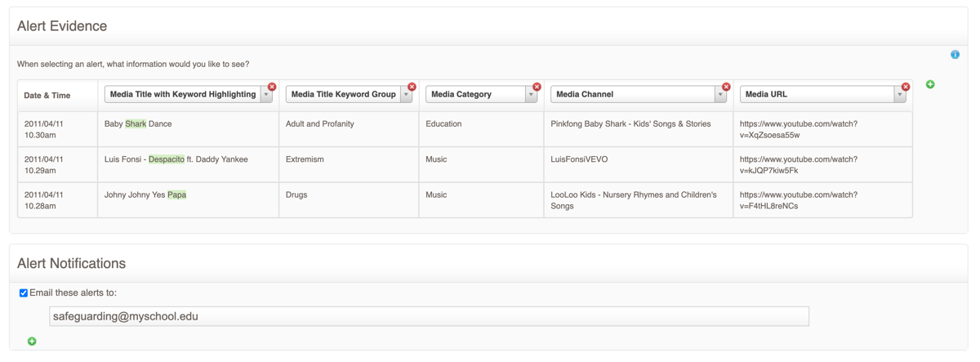The height and width of the screenshot is (362, 980).
Task: Remove the Media Title with Keyword Highlighting column
Action: tap(272, 87)
